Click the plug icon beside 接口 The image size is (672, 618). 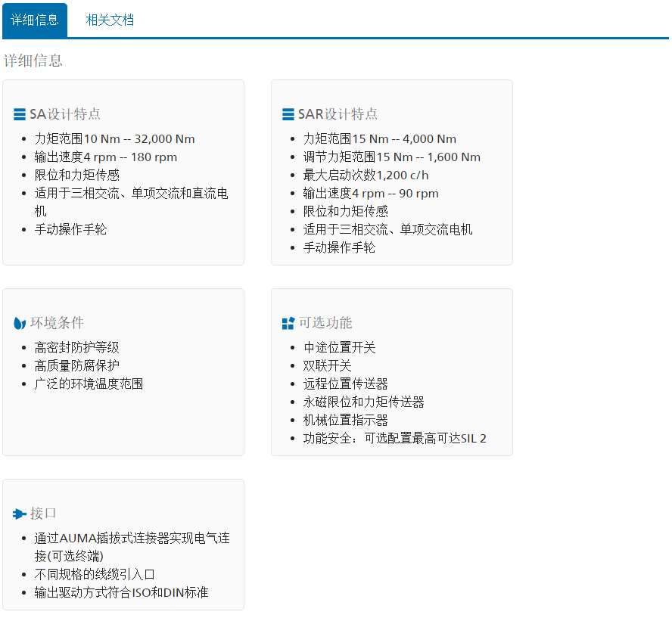pyautogui.click(x=20, y=514)
